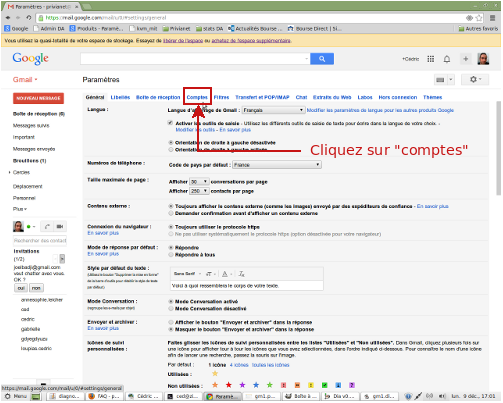Click the NOUVEAU MESSAGE button
The image size is (503, 403).
point(38,98)
